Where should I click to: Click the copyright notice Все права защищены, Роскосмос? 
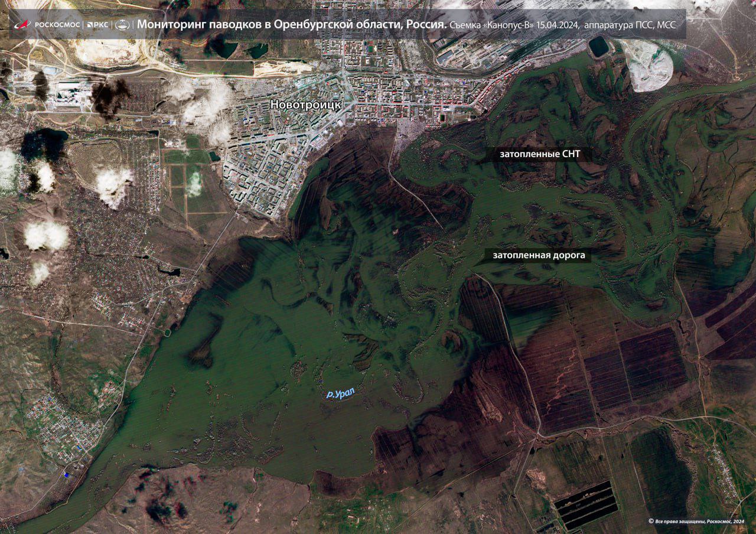pos(696,521)
